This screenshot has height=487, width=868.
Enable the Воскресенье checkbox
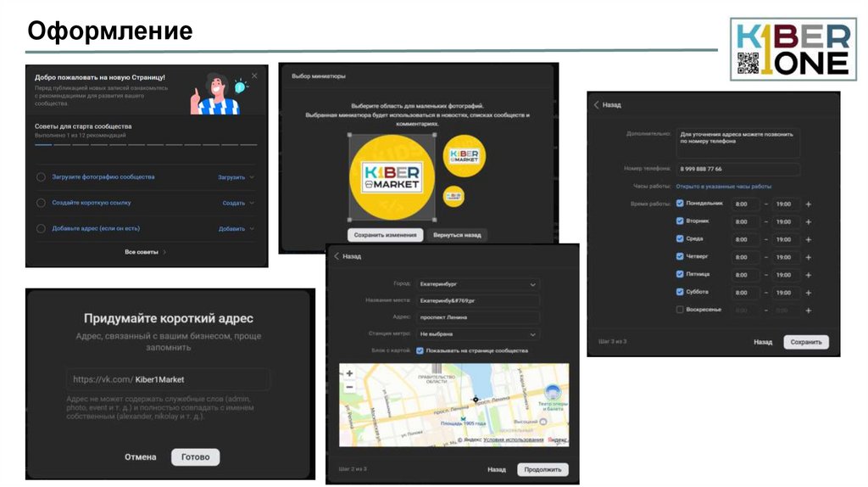coord(680,310)
